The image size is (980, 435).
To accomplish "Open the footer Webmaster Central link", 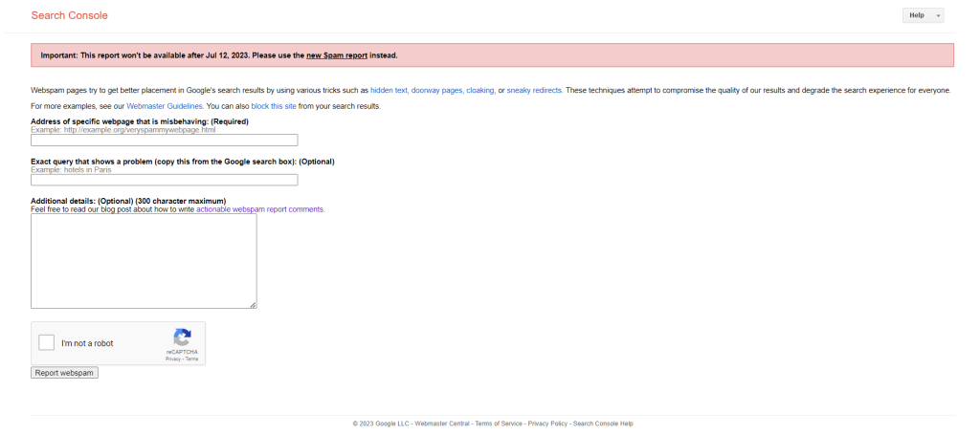I will coord(442,424).
